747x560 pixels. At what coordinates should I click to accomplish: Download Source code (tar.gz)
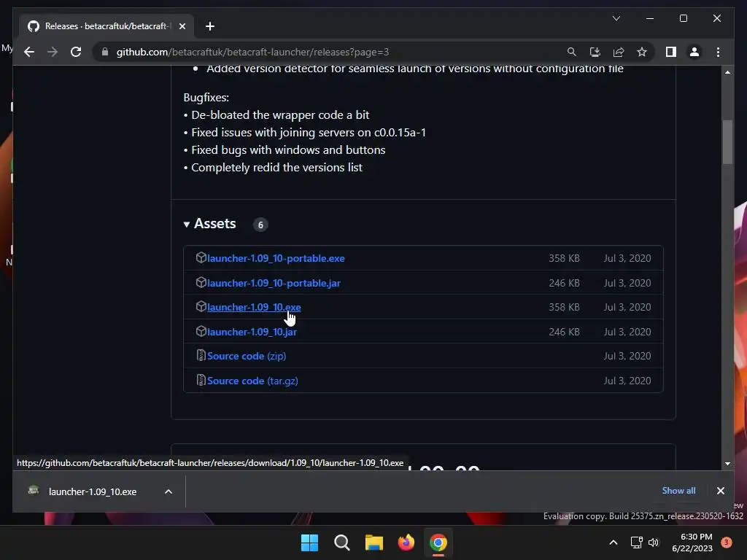tap(252, 381)
